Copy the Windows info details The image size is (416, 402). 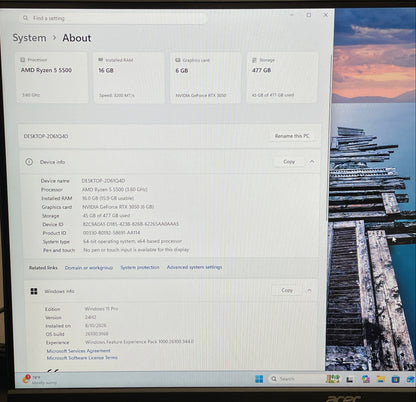[x=287, y=290]
